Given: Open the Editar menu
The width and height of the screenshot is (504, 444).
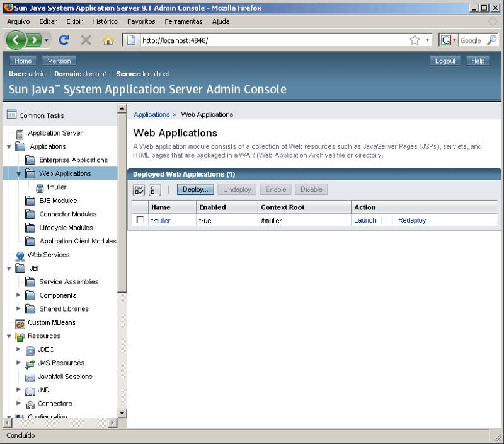Looking at the screenshot, I should tap(48, 21).
